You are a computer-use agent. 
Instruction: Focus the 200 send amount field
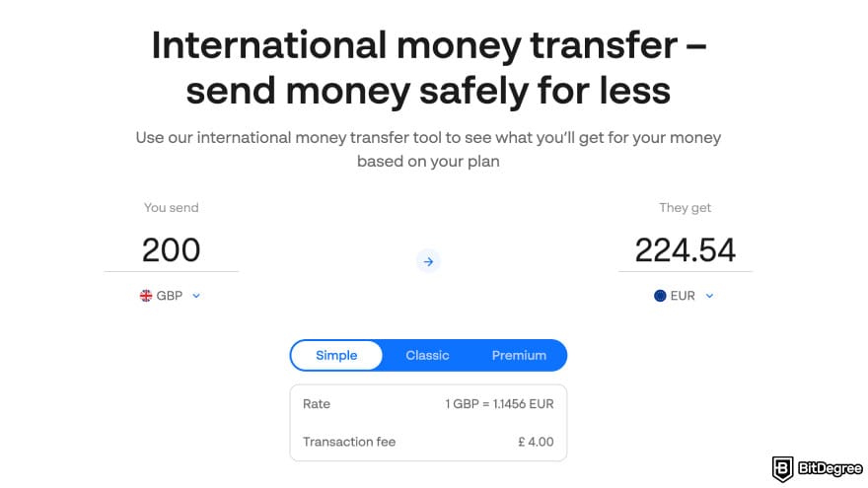[x=171, y=249]
